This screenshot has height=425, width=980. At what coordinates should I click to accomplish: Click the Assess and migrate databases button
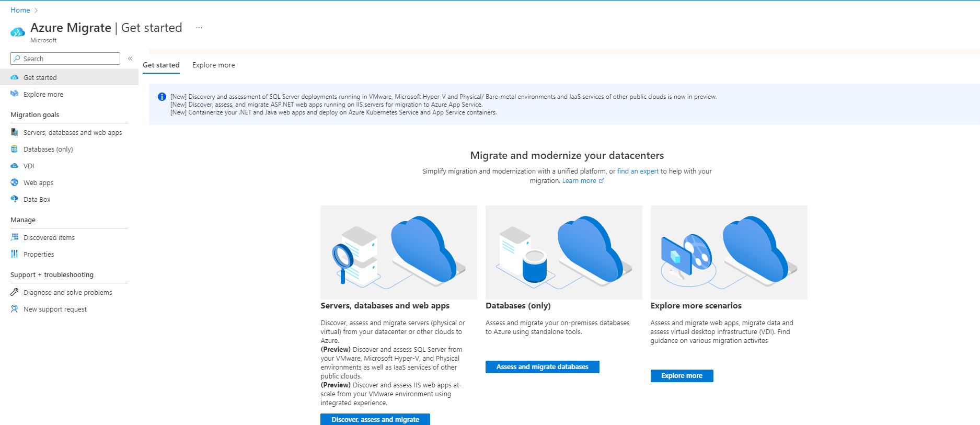click(x=543, y=367)
